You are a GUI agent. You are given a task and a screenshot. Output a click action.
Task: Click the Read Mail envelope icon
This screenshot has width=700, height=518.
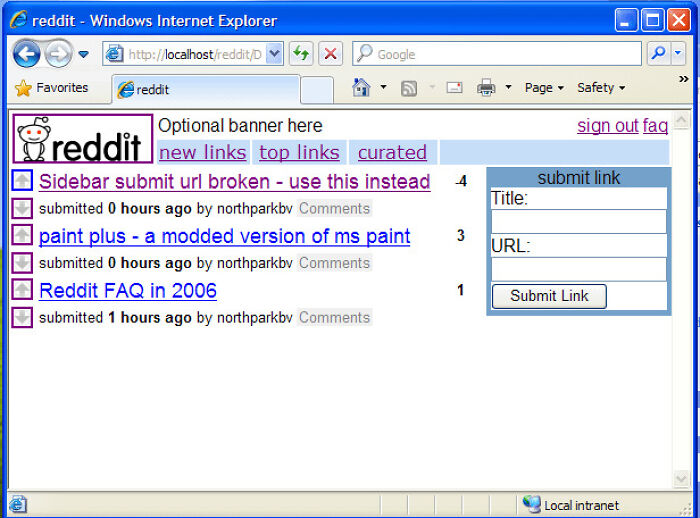click(454, 88)
